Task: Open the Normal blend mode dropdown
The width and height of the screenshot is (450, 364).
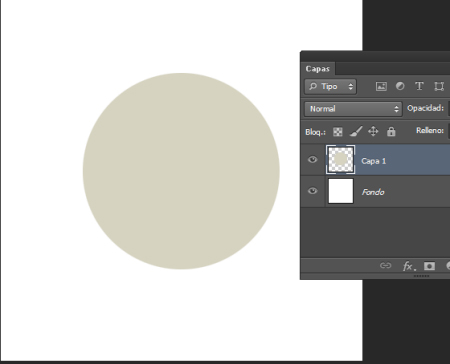Action: tap(353, 109)
